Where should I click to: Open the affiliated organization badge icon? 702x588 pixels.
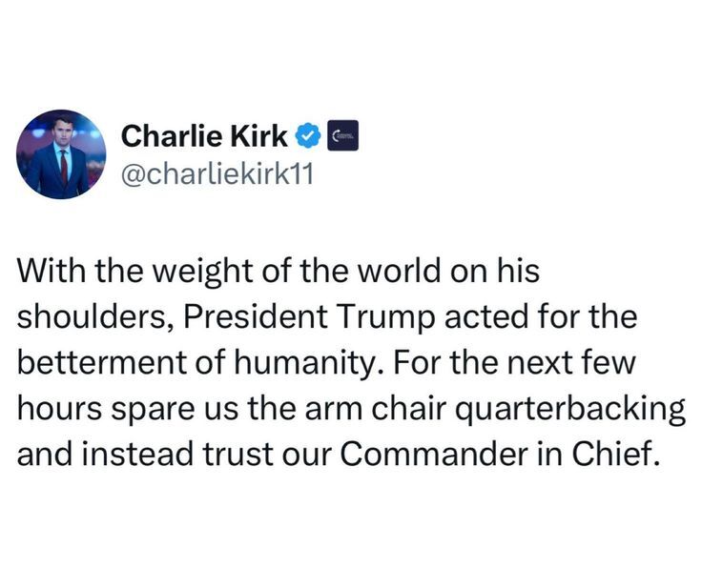(x=343, y=135)
